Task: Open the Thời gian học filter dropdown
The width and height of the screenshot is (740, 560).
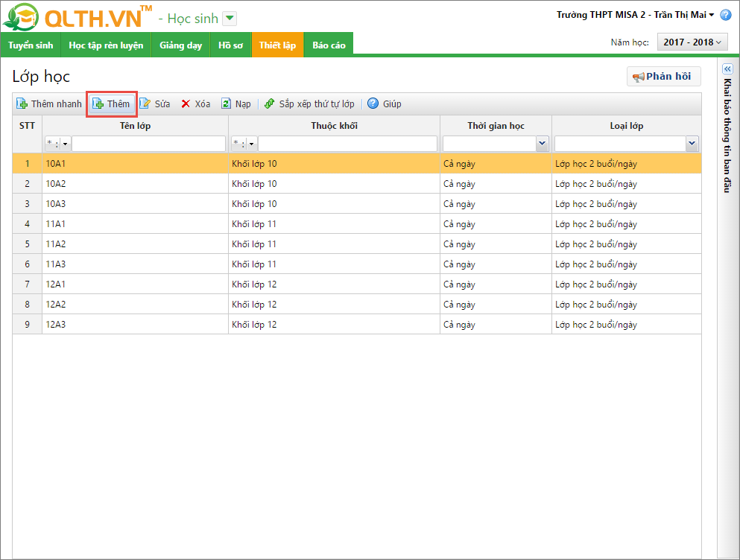Action: [x=543, y=144]
